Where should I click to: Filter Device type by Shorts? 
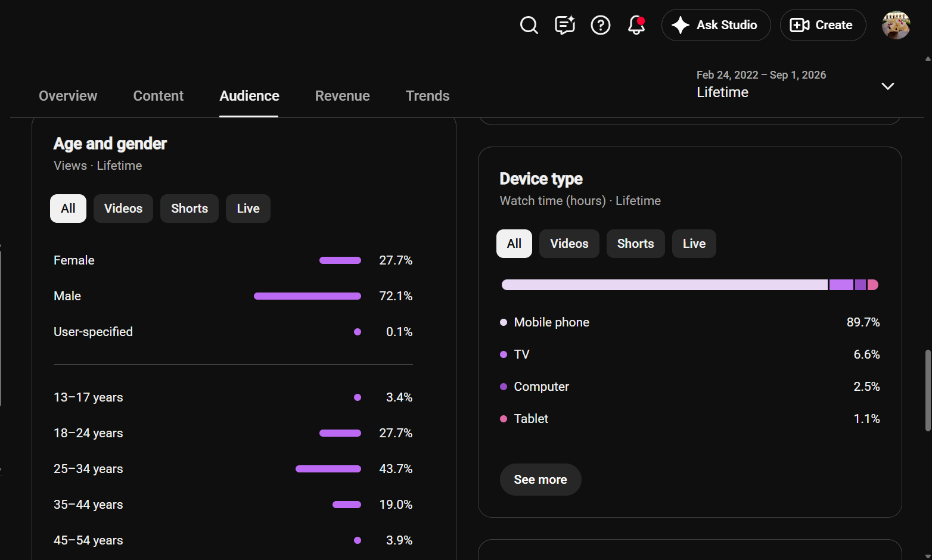click(635, 244)
